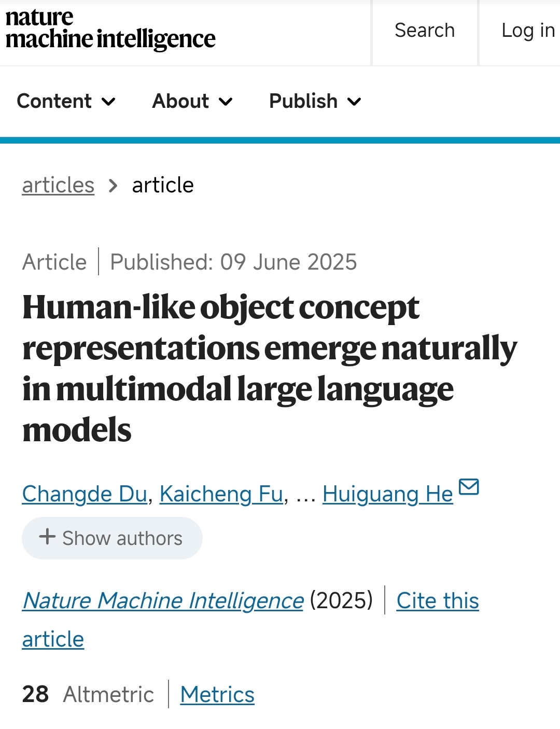
Task: Open author Kaicheng Fu's link
Action: tap(221, 494)
